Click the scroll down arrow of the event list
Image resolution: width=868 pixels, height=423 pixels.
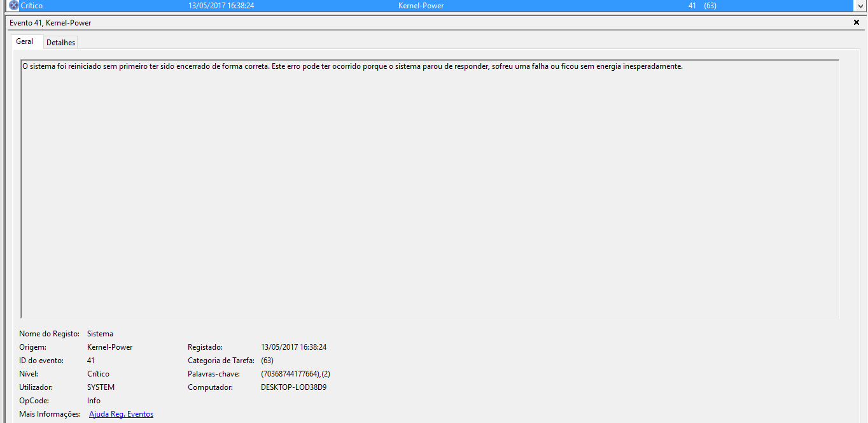point(860,5)
